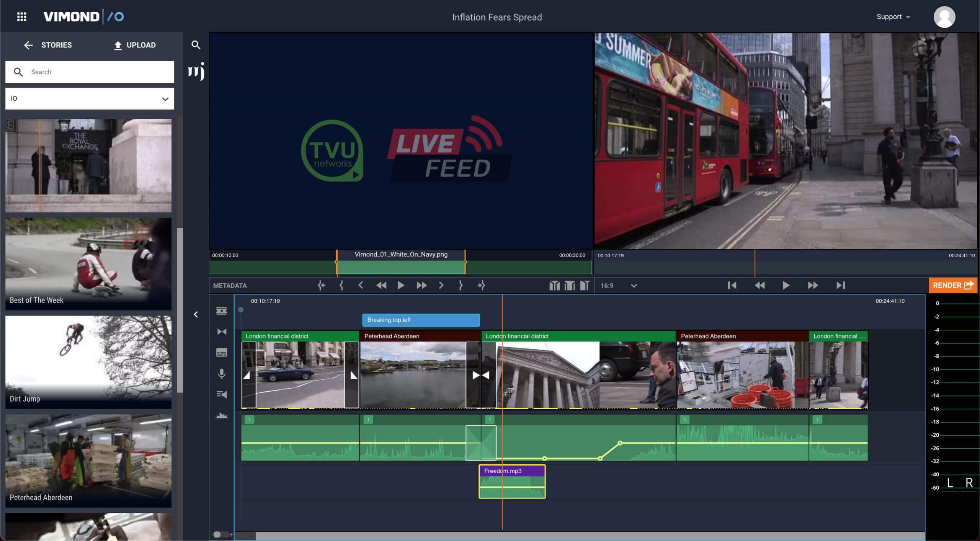The width and height of the screenshot is (980, 541).
Task: Open the 16:9 aspect ratio dropdown
Action: (619, 286)
